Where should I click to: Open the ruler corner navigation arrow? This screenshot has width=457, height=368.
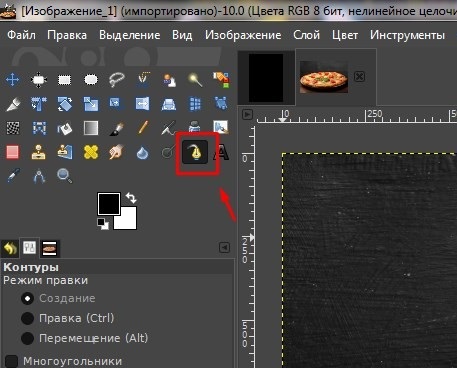coord(247,114)
